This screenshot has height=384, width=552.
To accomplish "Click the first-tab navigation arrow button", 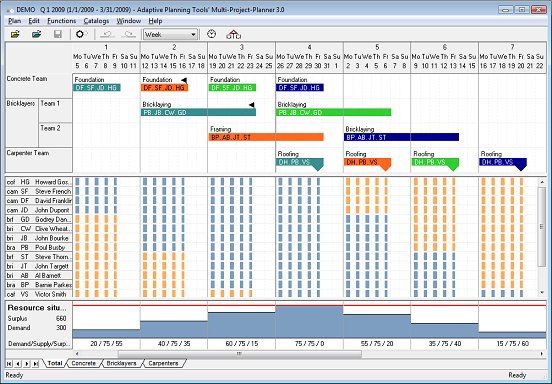I will coord(9,364).
